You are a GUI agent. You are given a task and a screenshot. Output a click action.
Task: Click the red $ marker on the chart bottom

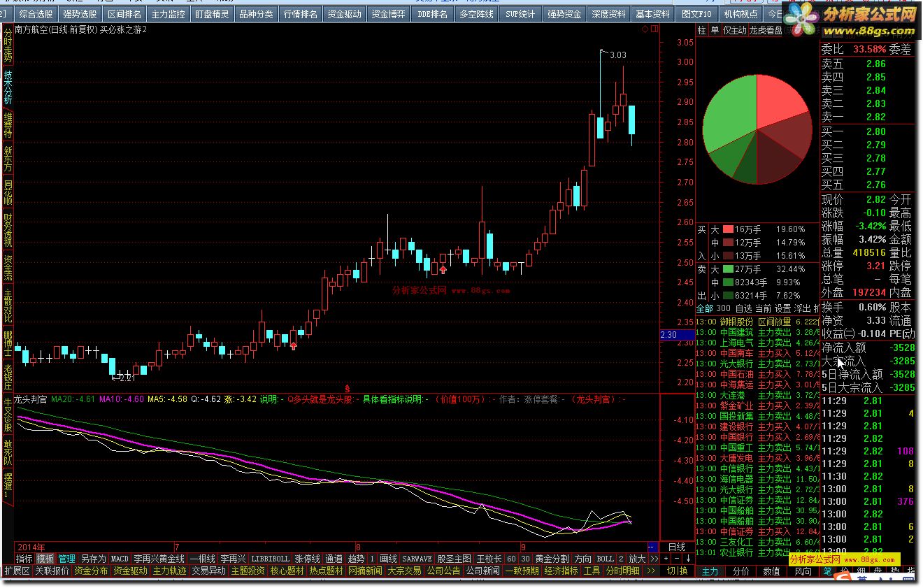pos(348,387)
